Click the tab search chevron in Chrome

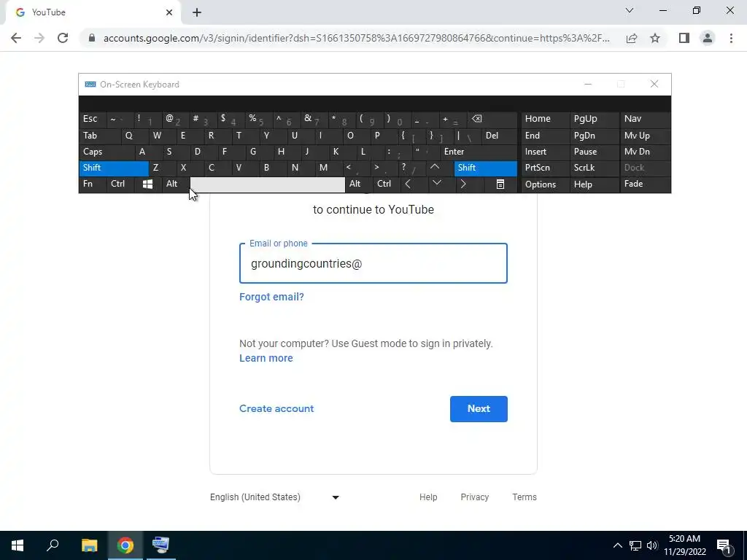coord(630,10)
